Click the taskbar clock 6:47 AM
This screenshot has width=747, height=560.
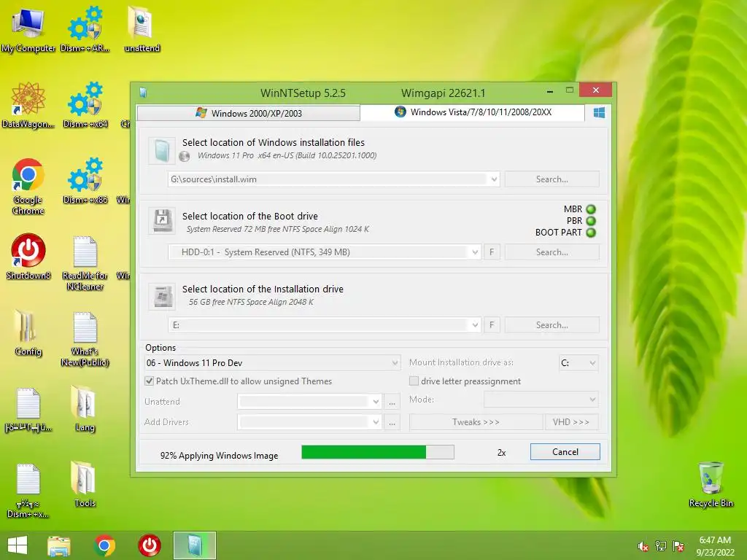point(715,540)
